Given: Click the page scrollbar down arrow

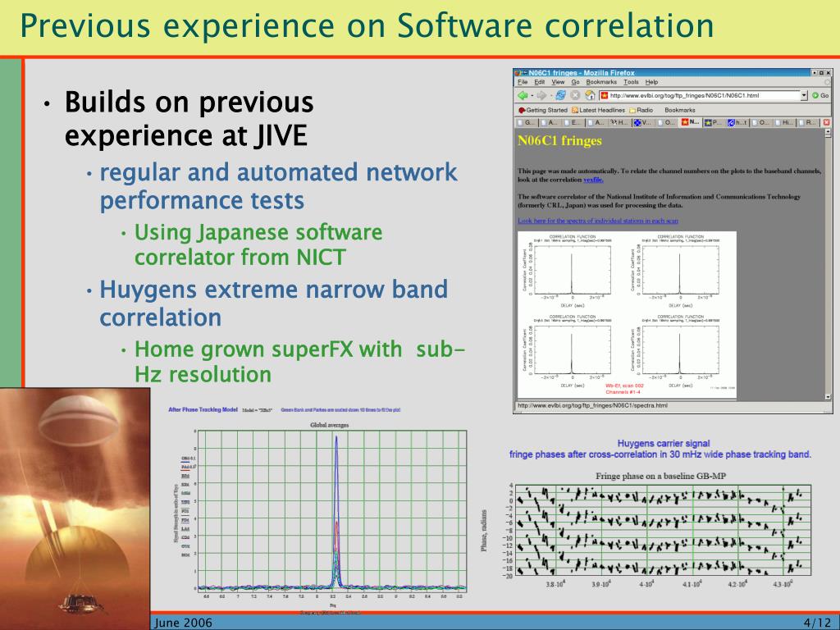Looking at the screenshot, I should pyautogui.click(x=829, y=397).
